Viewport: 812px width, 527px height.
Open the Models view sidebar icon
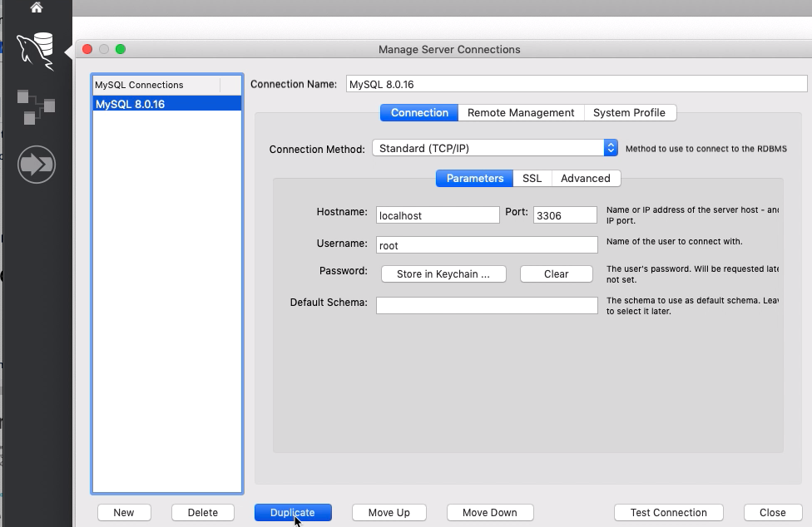pos(36,106)
